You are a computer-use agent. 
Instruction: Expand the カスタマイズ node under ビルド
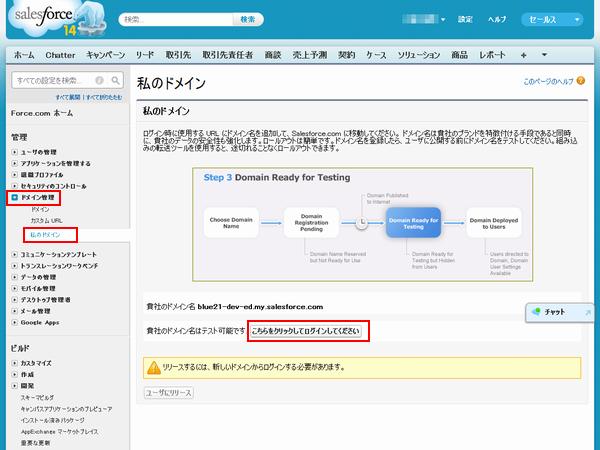tap(15, 363)
